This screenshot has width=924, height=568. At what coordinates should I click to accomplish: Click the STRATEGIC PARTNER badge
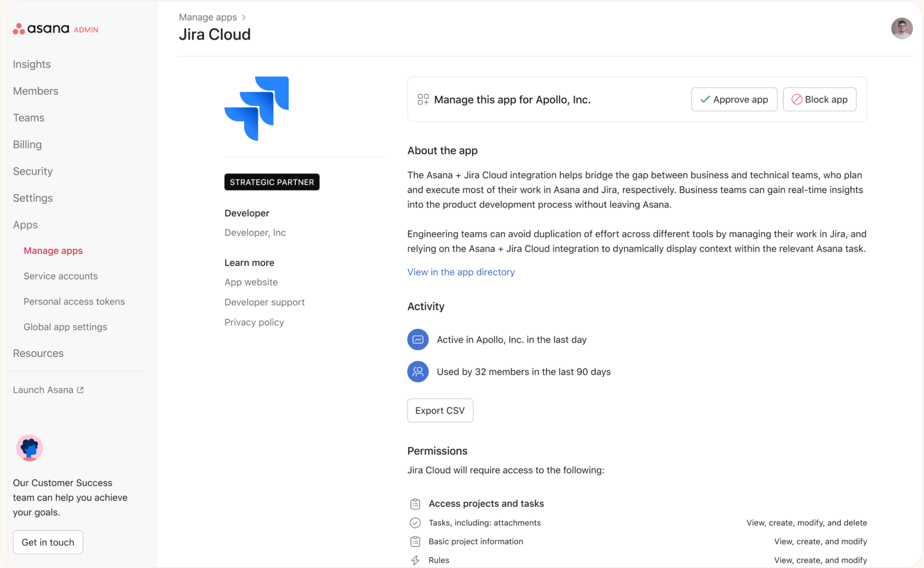pos(272,182)
